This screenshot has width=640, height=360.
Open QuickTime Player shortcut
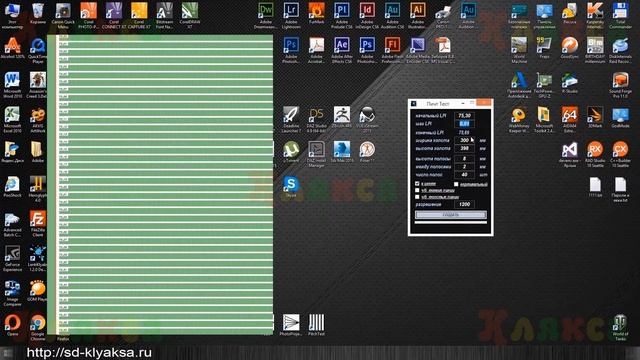(38, 50)
